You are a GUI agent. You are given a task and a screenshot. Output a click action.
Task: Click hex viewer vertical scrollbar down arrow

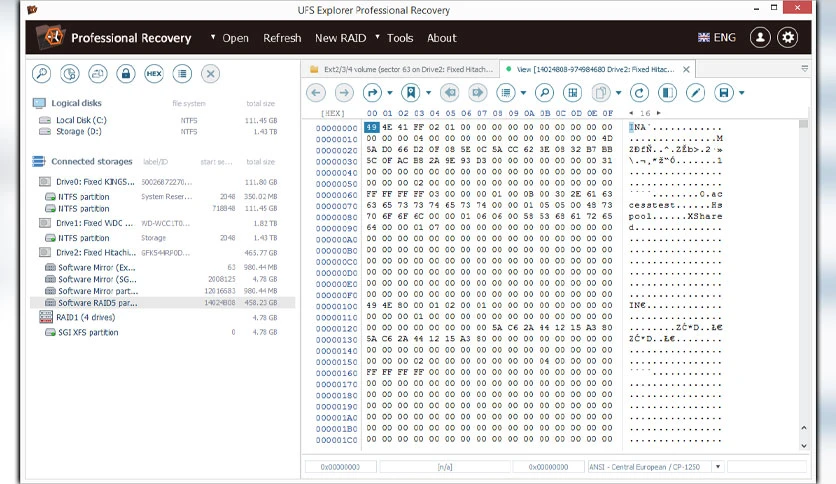804,446
